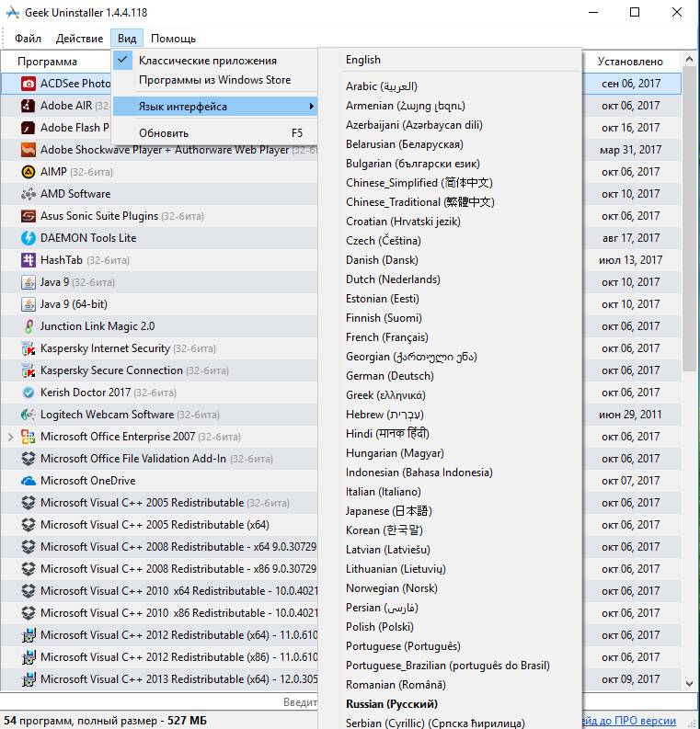Click the Visual C++ 2013 (x64) icon

29,679
